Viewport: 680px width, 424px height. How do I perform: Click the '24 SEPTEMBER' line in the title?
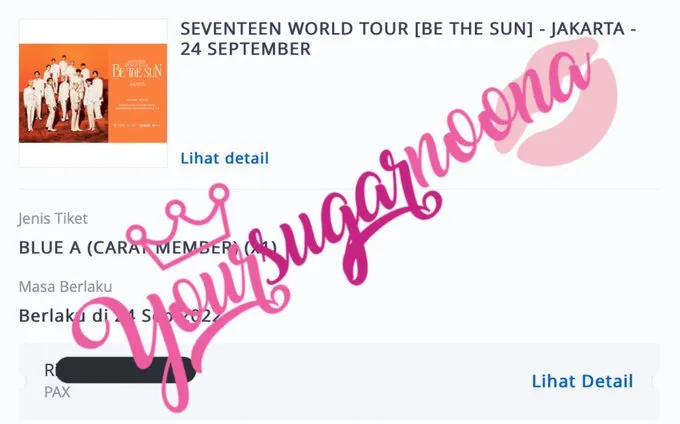tap(245, 49)
